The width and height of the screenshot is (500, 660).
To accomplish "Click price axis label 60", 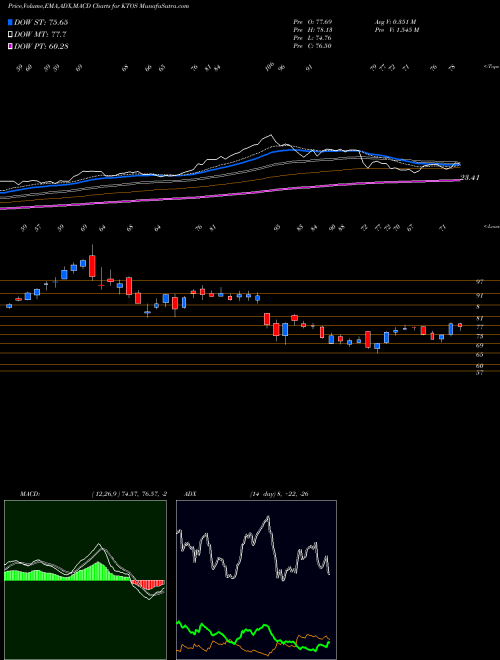I will (479, 366).
